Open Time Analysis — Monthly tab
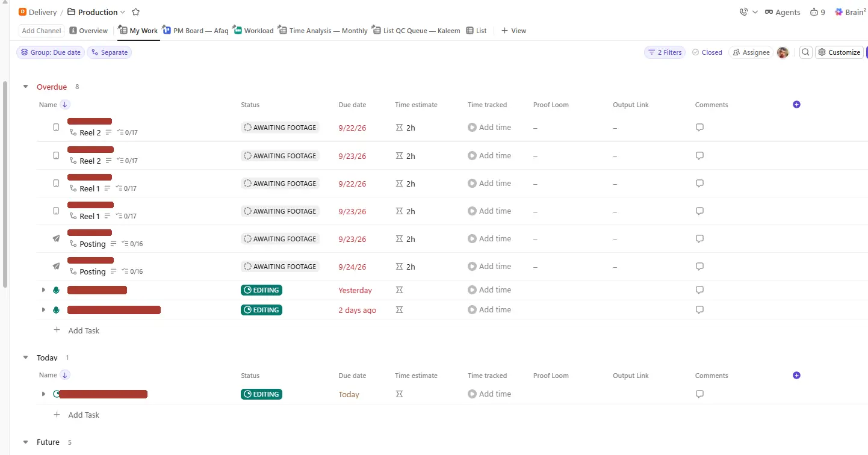 (323, 31)
